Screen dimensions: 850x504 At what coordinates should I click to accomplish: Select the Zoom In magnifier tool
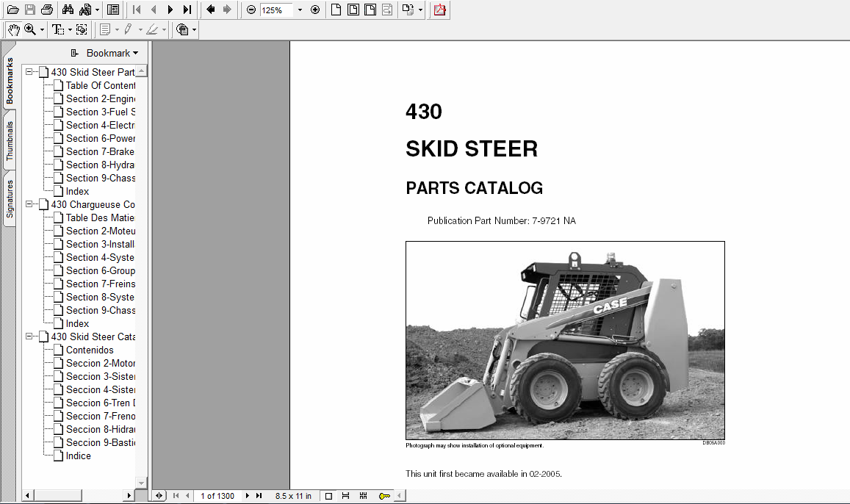30,30
